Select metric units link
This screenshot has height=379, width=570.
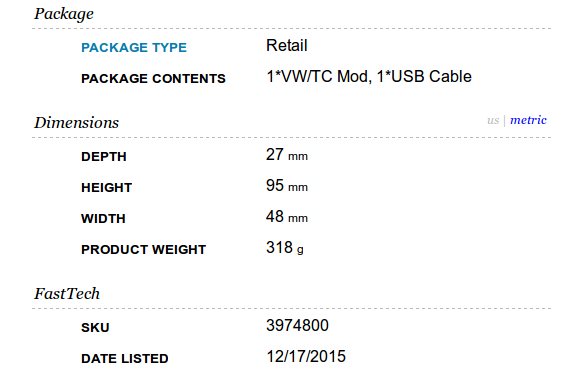(x=528, y=120)
